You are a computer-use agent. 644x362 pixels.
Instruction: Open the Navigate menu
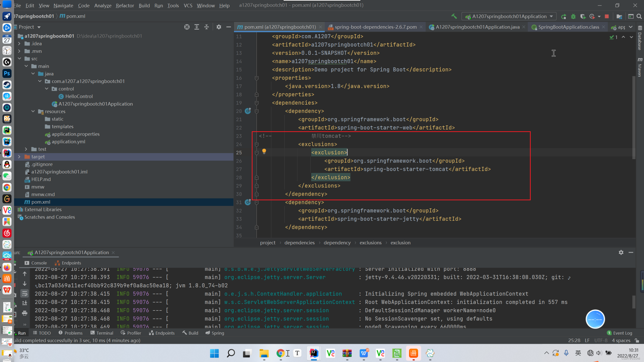[x=63, y=5]
